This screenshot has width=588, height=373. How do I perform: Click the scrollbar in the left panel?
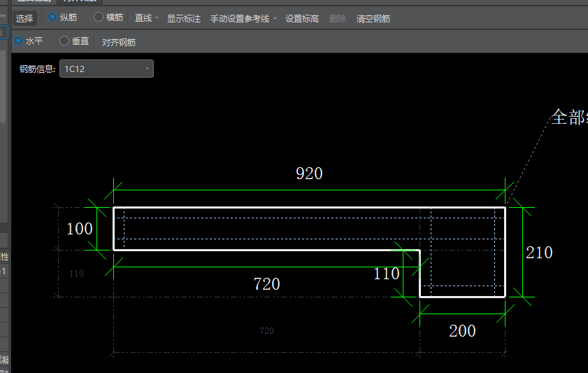pos(3,86)
